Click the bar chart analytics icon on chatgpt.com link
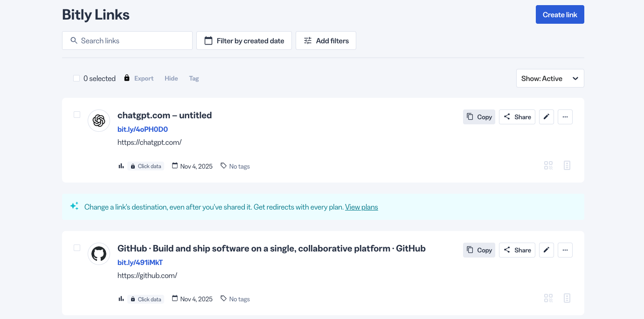644x319 pixels. (x=121, y=166)
